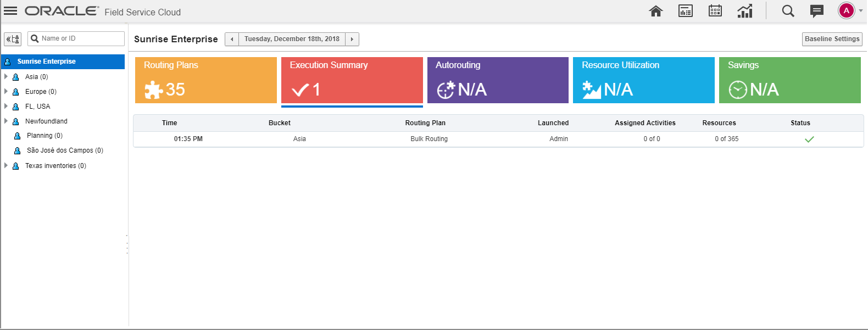Open the calendar grid icon

coord(715,11)
